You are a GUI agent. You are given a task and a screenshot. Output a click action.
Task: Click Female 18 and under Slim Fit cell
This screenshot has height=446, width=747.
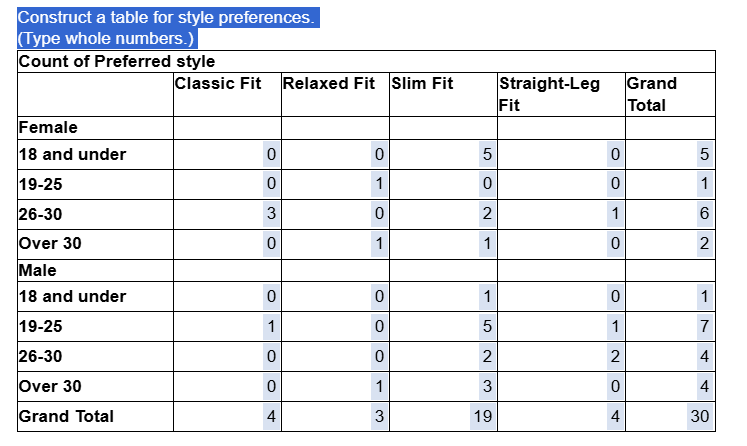point(487,155)
